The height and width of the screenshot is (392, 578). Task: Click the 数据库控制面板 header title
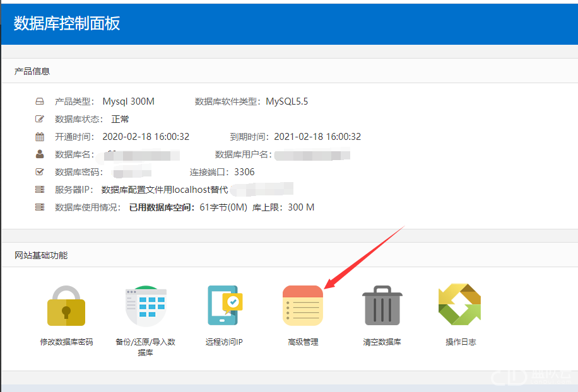click(x=67, y=24)
